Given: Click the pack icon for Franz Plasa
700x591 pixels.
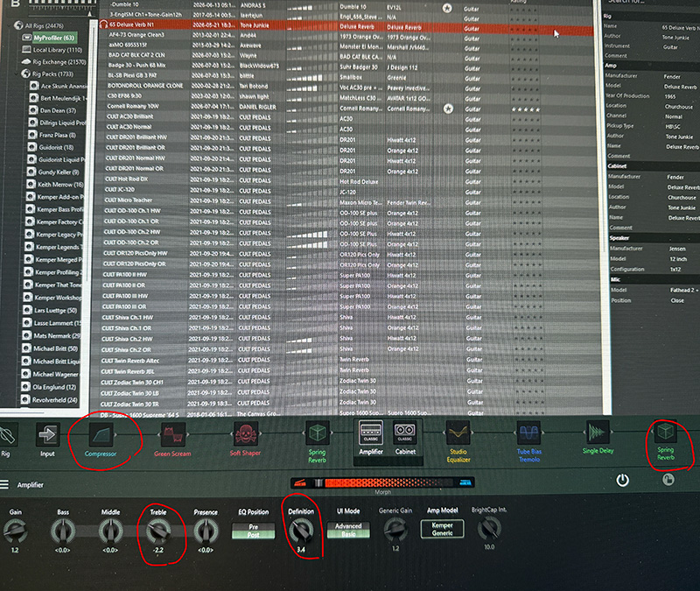Looking at the screenshot, I should [32, 135].
